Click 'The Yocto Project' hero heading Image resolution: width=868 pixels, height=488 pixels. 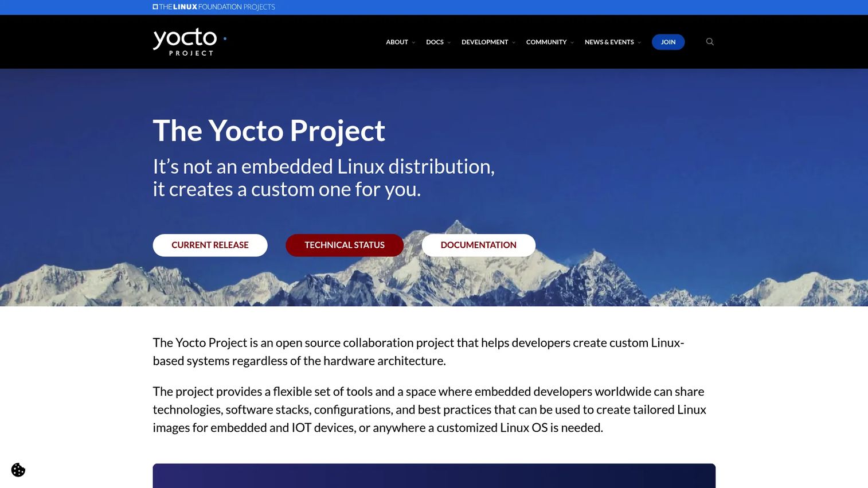269,131
